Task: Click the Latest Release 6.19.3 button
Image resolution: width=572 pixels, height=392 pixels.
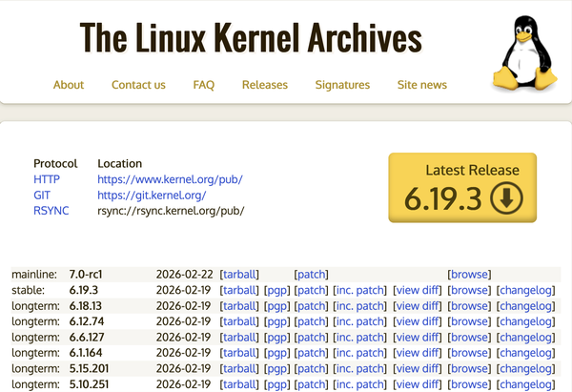Action: (462, 188)
